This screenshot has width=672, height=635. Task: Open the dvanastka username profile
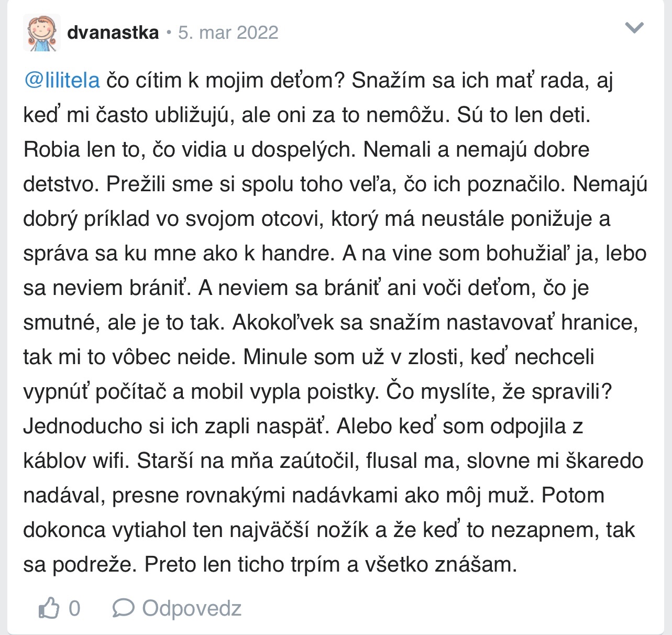point(113,32)
